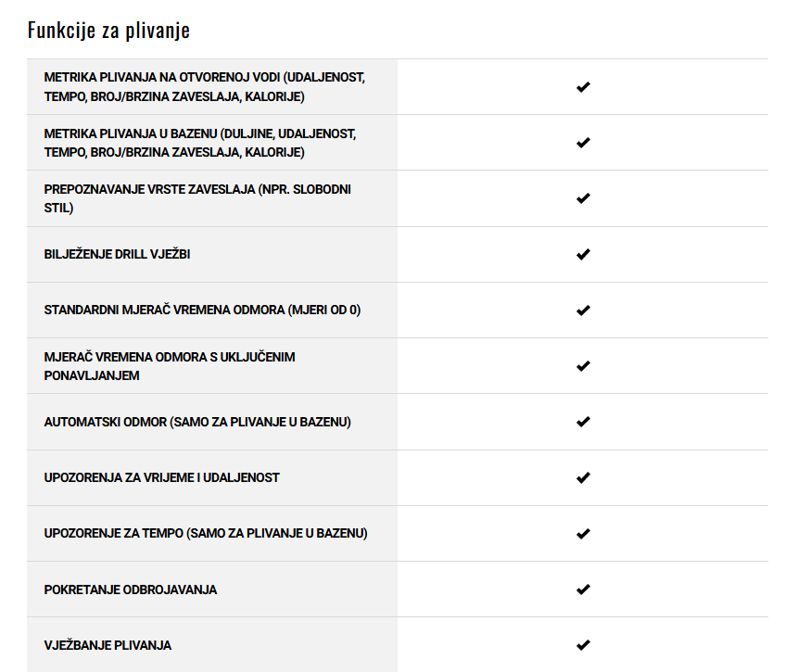The height and width of the screenshot is (672, 785).
Task: Click checkmark for mjerač s uključenim ponavljanjem
Action: click(x=583, y=366)
